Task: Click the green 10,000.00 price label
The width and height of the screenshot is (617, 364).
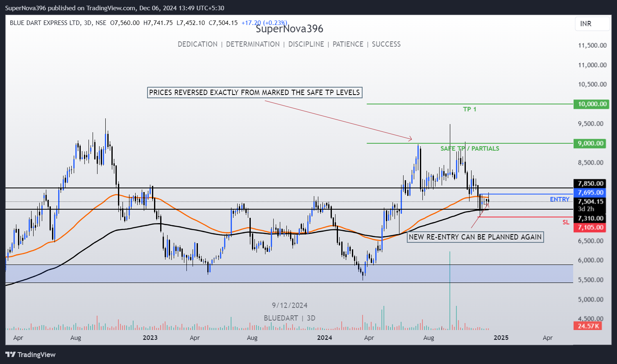Action: (x=592, y=104)
